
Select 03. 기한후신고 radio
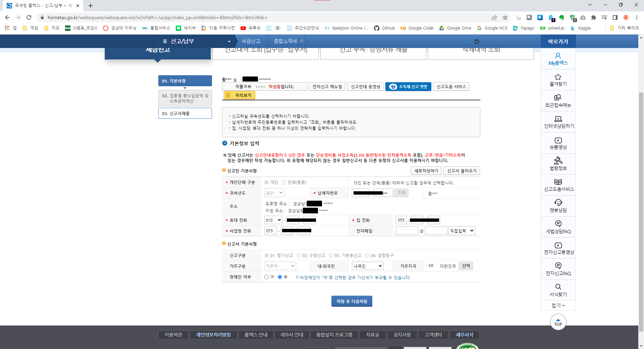331,256
